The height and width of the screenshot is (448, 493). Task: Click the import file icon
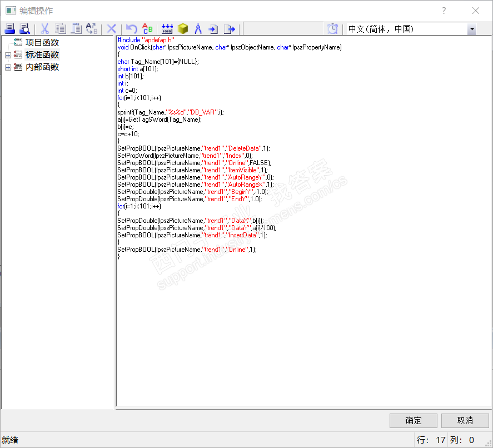pos(213,29)
